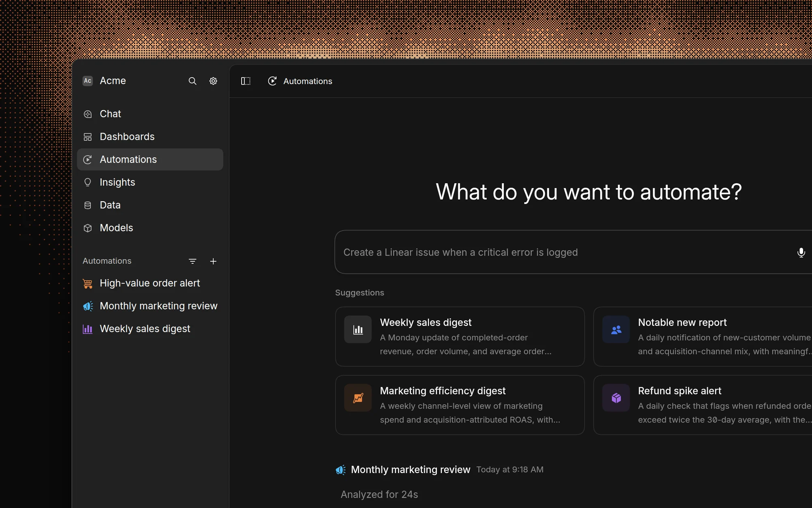Open settings via the gear icon

point(213,81)
